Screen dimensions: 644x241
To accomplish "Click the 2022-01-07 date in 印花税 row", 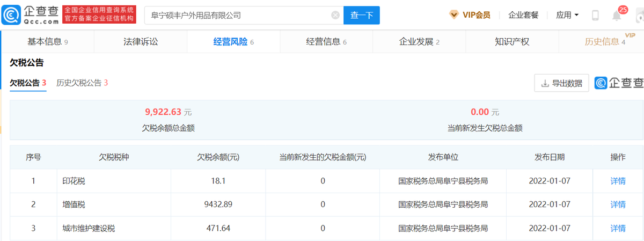I will 550,181.
